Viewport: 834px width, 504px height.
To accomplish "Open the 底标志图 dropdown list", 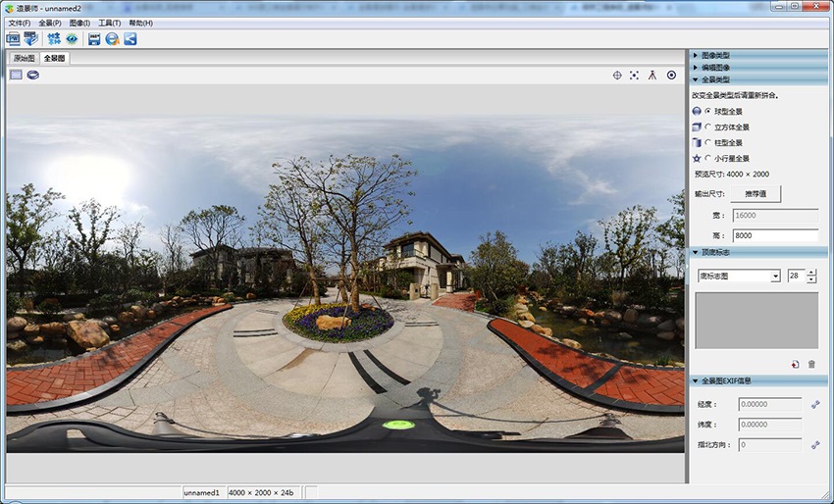I will click(775, 277).
